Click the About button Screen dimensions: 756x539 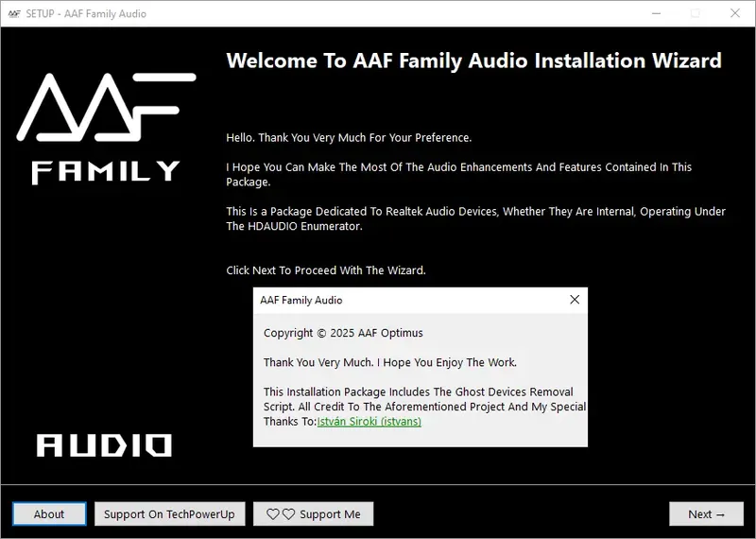pos(49,513)
